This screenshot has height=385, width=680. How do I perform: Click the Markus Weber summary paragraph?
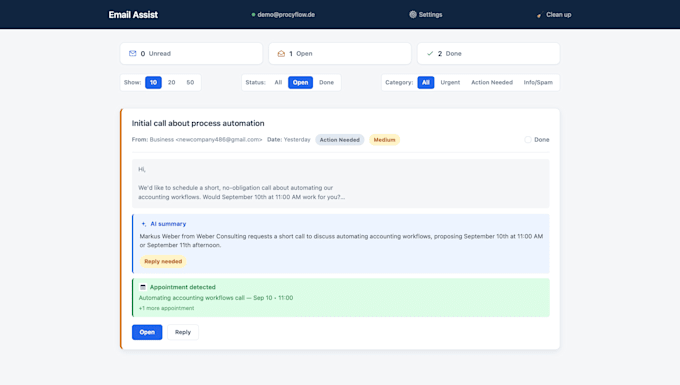[x=341, y=241]
